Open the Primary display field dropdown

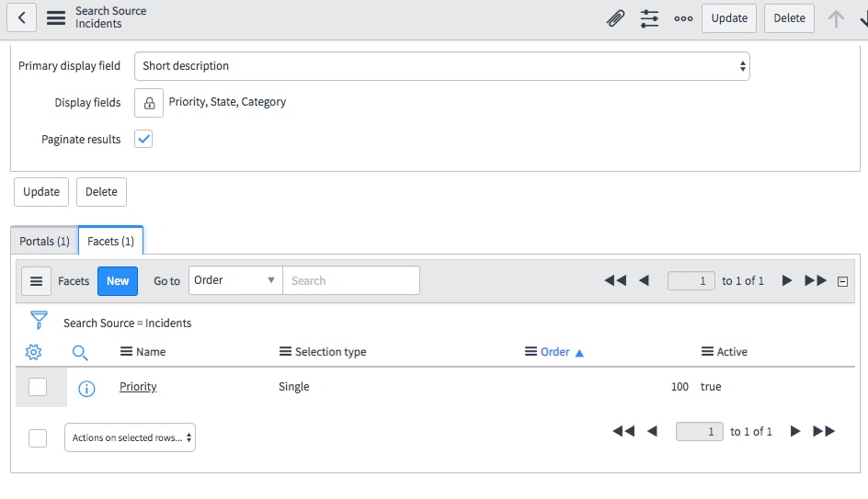pyautogui.click(x=441, y=66)
